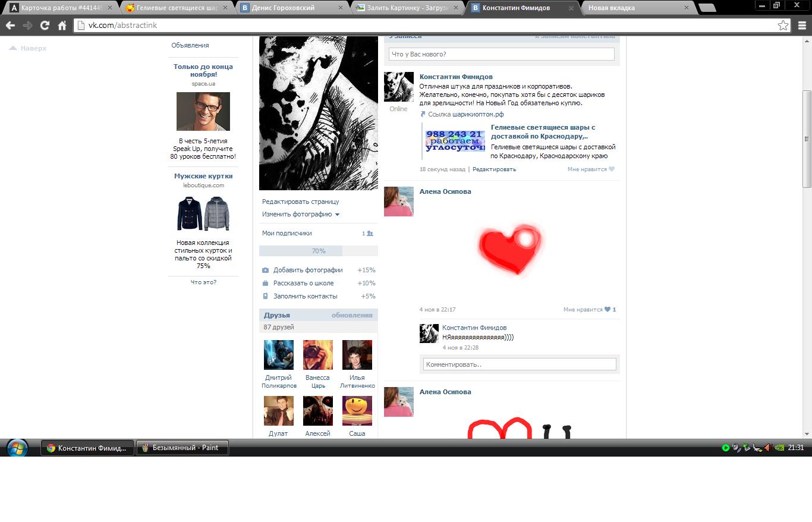Go back with browser back arrow
Image resolution: width=812 pixels, height=522 pixels.
click(10, 26)
